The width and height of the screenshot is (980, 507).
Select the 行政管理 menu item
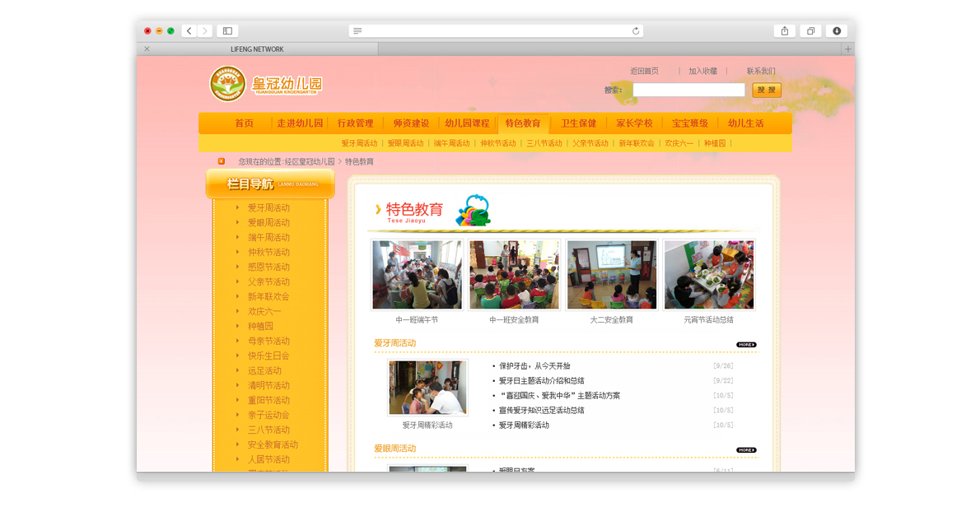356,123
